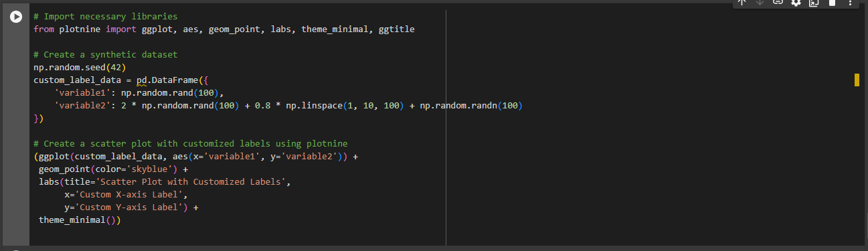The width and height of the screenshot is (868, 251).
Task: Click '(ggplot(' call at line start
Action: point(54,156)
